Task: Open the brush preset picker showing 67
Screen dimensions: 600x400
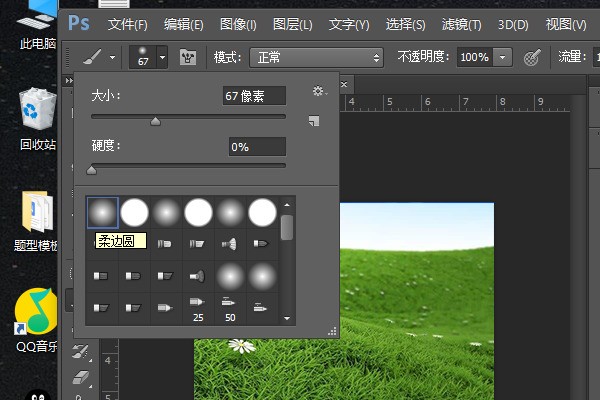Action: [143, 57]
